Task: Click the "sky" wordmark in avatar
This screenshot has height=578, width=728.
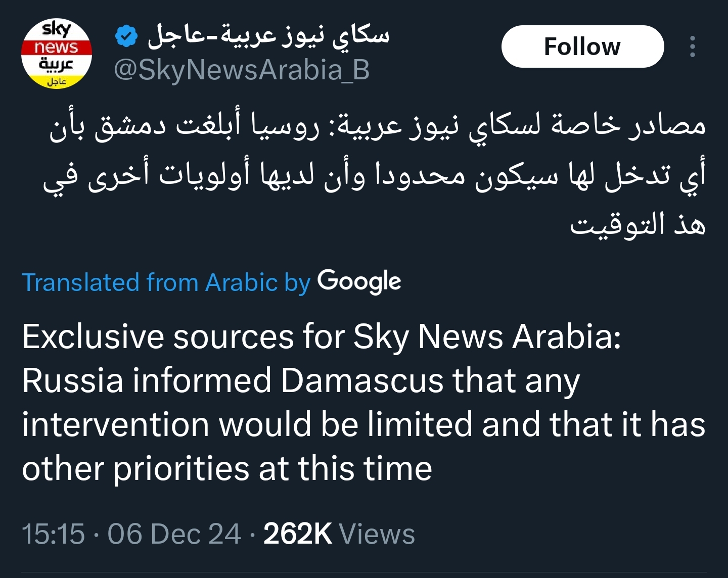Action: [56, 29]
